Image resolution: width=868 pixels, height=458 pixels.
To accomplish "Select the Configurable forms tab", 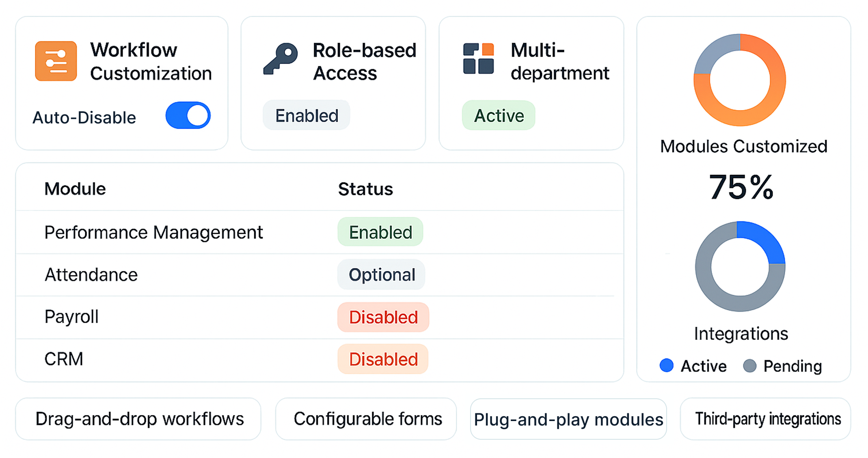I will pyautogui.click(x=367, y=419).
